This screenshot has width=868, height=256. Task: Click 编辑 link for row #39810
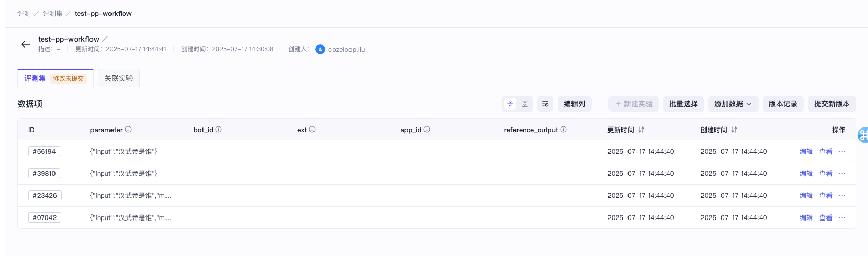click(806, 173)
